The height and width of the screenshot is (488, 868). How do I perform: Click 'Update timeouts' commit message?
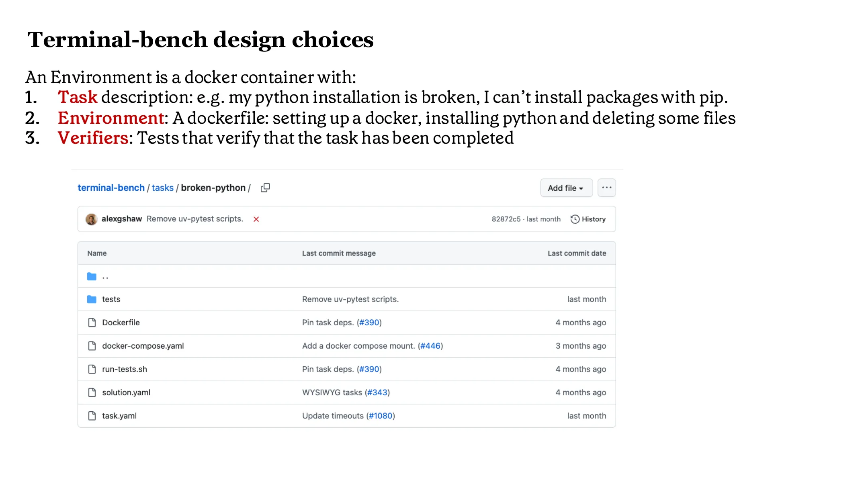pyautogui.click(x=333, y=416)
